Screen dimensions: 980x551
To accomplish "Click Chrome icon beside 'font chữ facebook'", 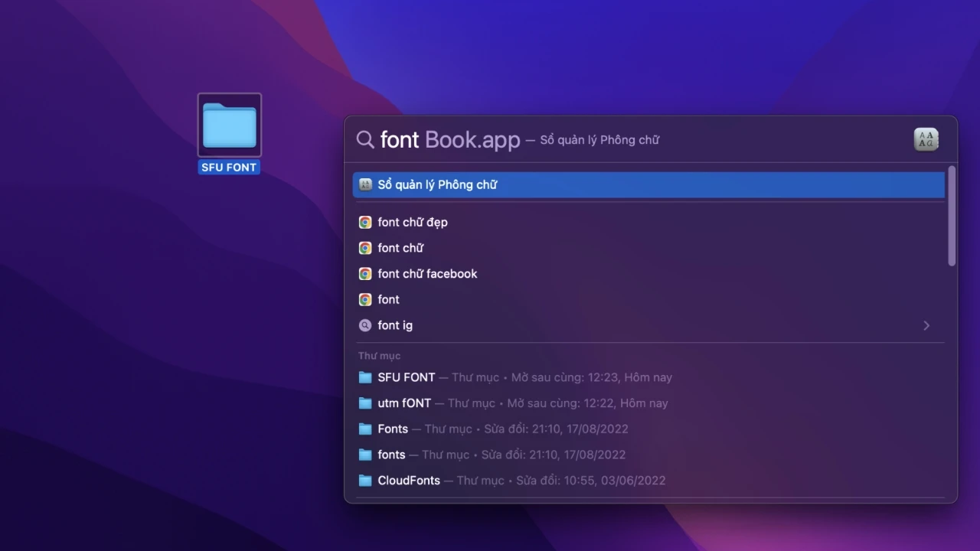I will click(365, 274).
